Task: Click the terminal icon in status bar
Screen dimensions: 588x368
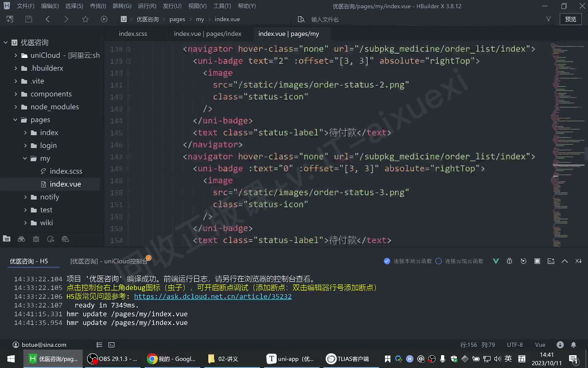Action: [x=111, y=345]
